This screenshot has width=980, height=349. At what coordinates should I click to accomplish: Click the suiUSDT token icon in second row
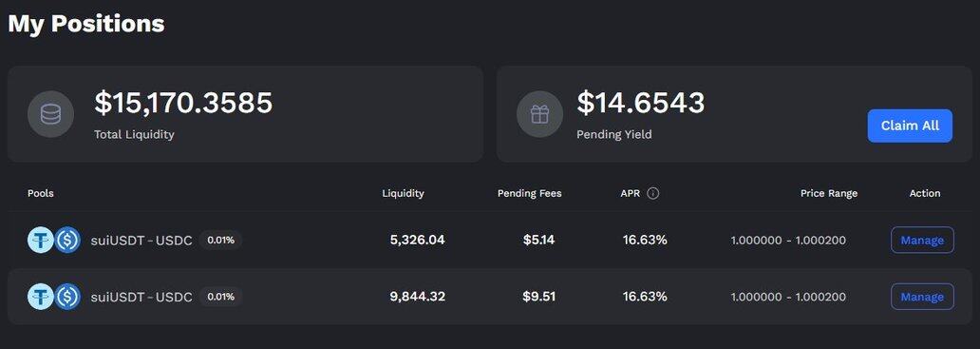tap(41, 297)
